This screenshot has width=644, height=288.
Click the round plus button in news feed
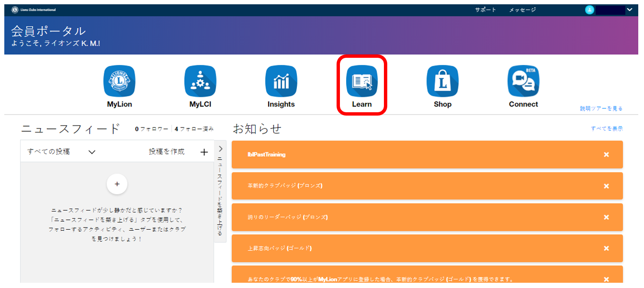tap(117, 184)
